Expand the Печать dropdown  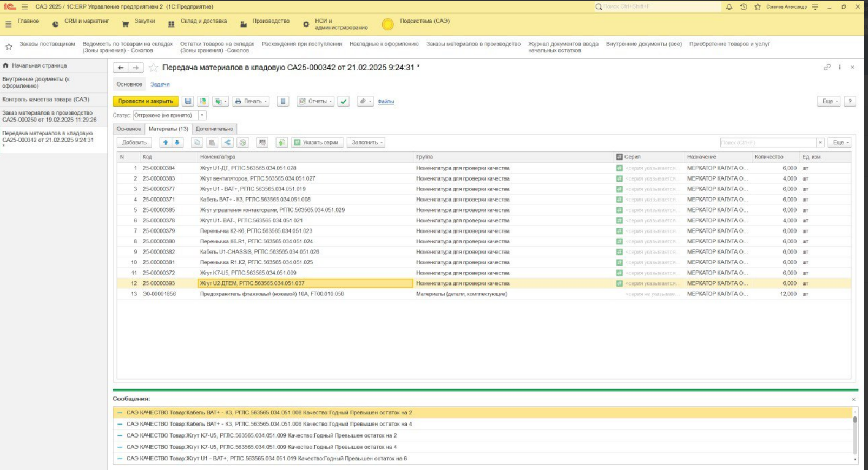point(251,101)
